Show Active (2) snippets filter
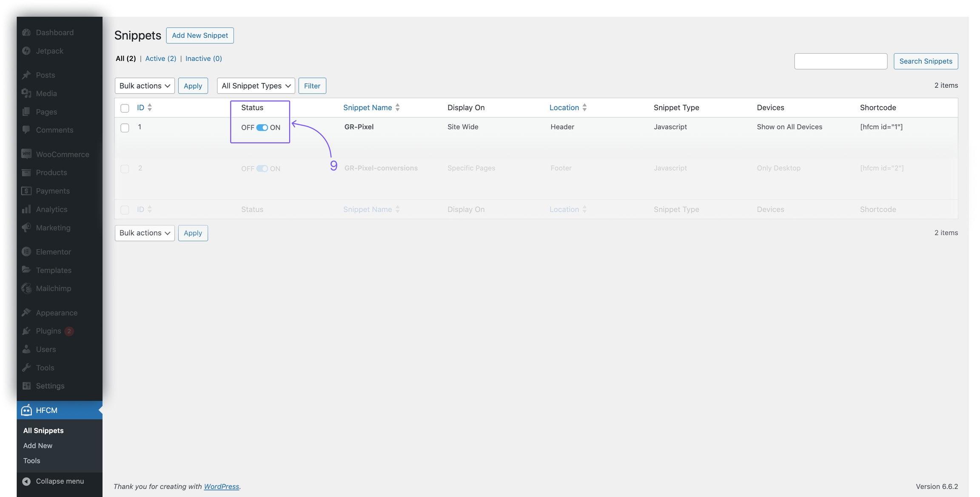980x497 pixels. tap(161, 58)
